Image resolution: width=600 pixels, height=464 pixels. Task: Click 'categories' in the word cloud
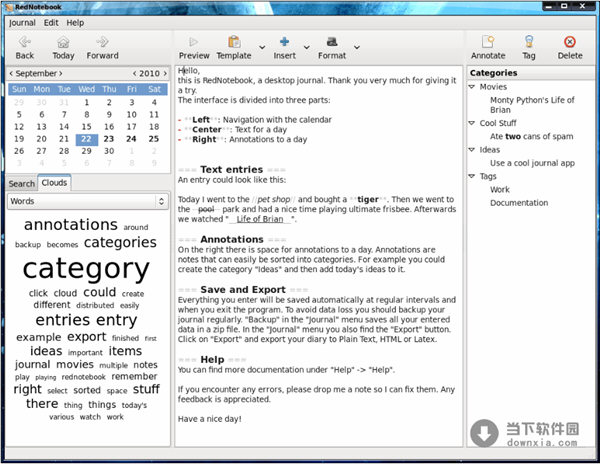120,243
